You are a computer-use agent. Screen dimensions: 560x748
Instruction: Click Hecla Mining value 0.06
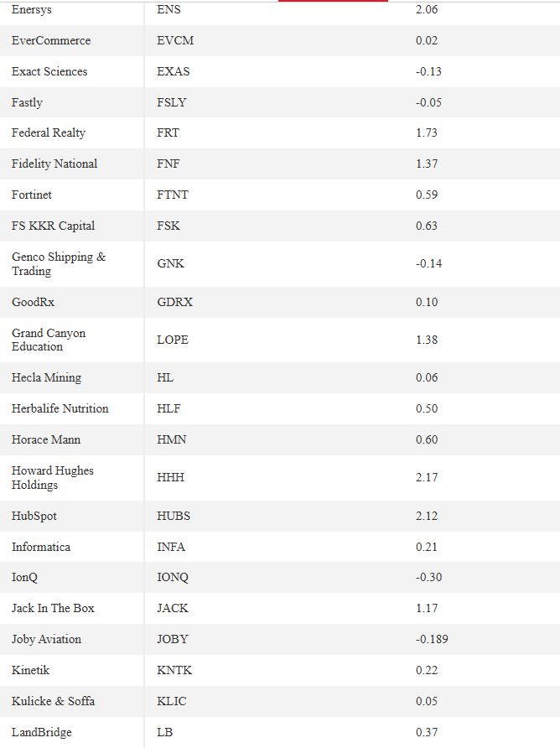[427, 377]
